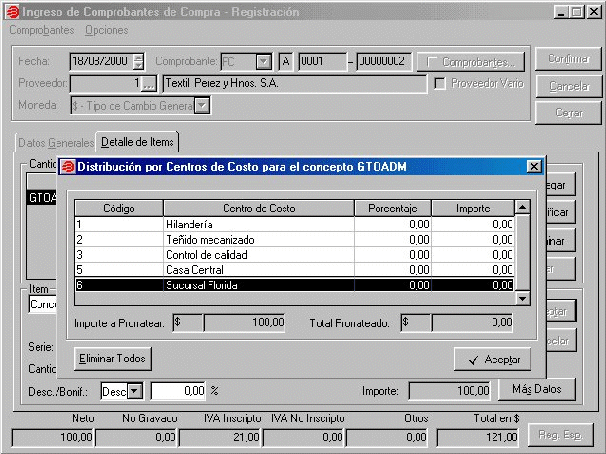Select the Casa Central row
The image size is (606, 454).
tap(258, 270)
